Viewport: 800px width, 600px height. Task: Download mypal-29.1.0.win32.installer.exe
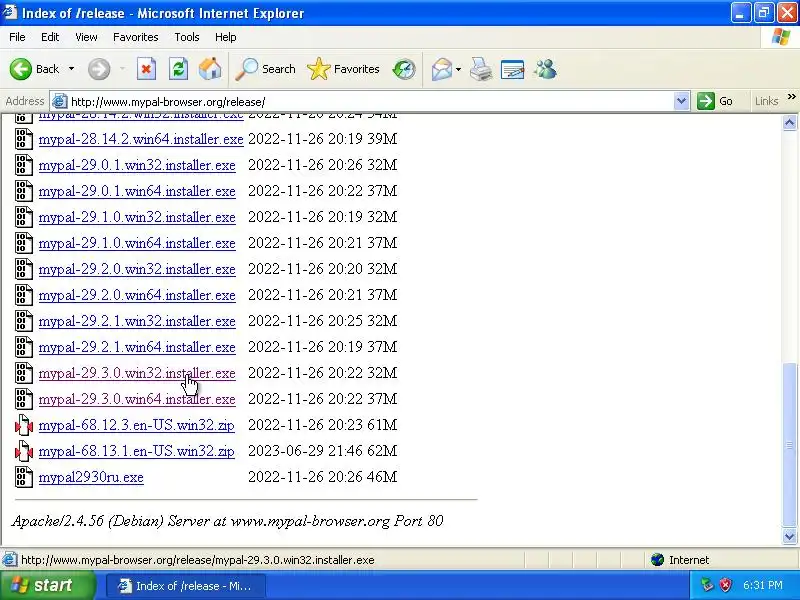(137, 217)
